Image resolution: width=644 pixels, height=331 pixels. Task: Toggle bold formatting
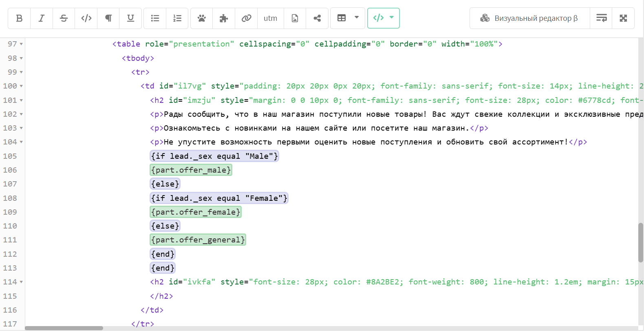tap(19, 18)
